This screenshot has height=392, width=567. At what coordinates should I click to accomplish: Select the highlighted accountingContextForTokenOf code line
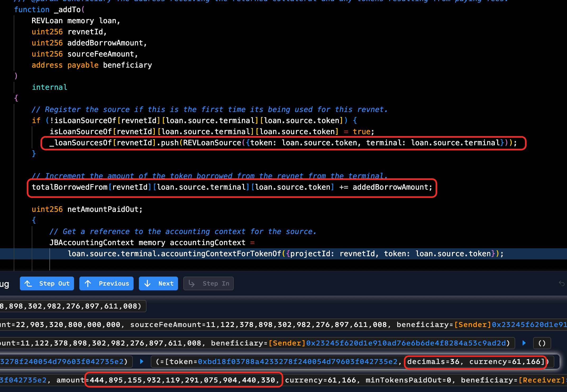[286, 254]
